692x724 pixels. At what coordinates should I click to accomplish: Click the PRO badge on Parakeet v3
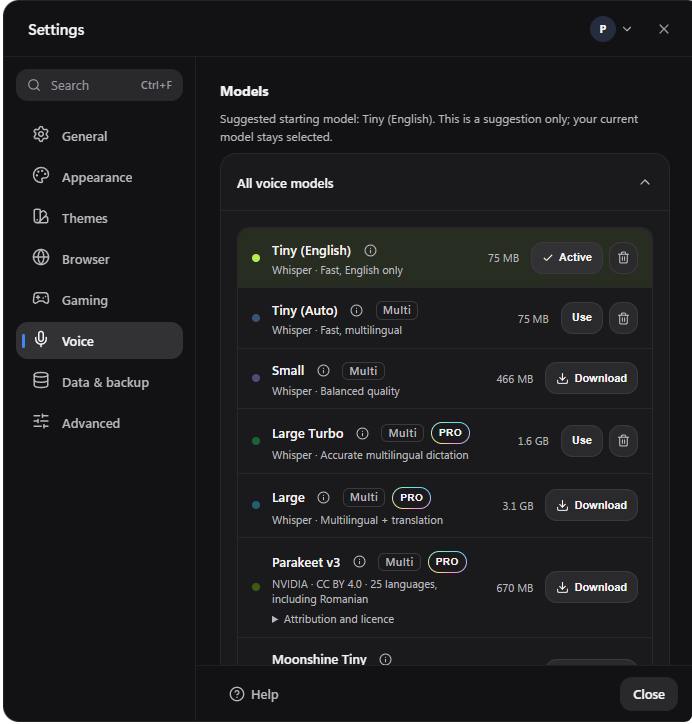point(447,561)
